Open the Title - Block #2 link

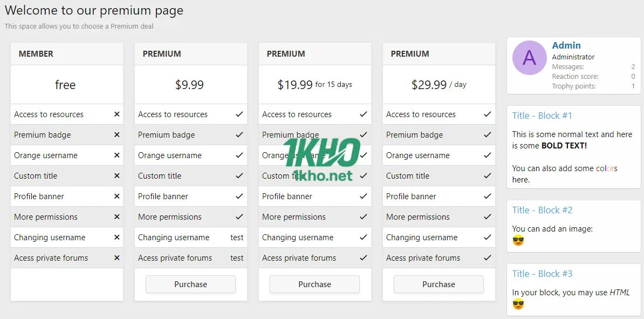click(x=542, y=210)
